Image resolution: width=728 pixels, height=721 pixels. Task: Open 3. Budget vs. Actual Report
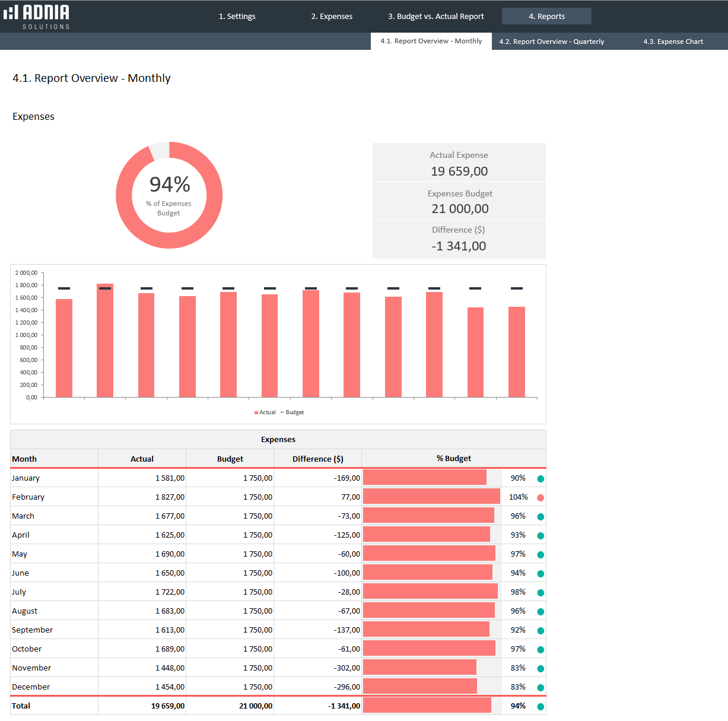point(436,17)
